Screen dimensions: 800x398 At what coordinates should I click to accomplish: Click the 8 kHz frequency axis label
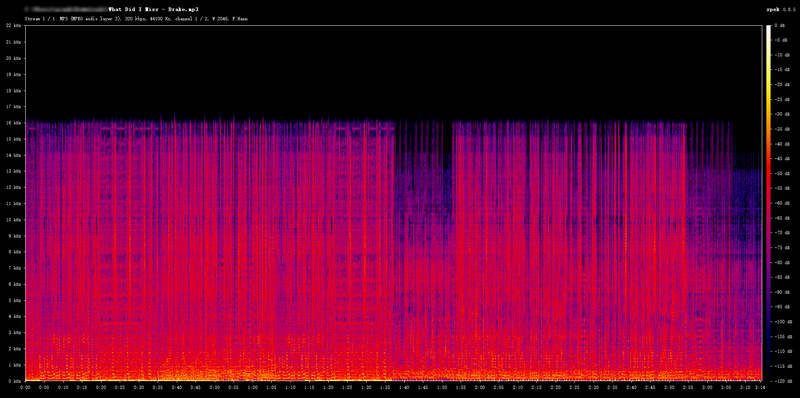14,252
